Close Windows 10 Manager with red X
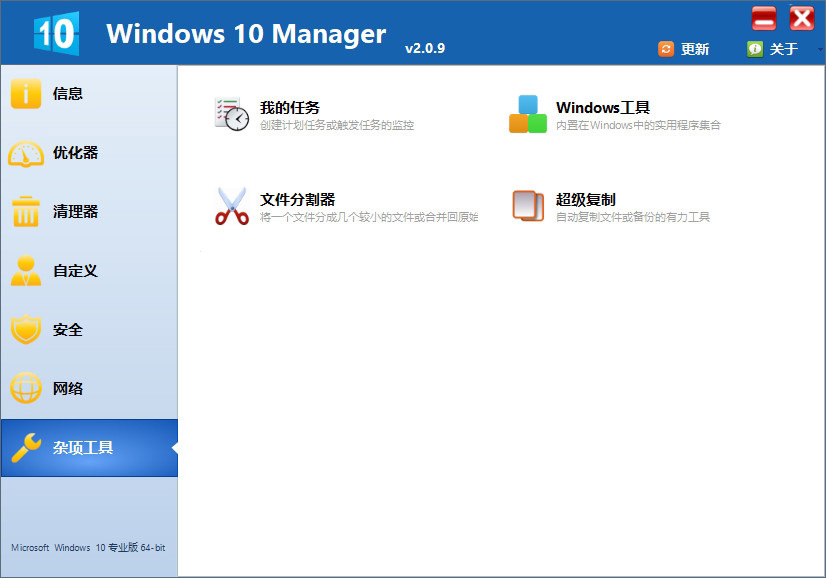The image size is (826, 578). point(802,18)
